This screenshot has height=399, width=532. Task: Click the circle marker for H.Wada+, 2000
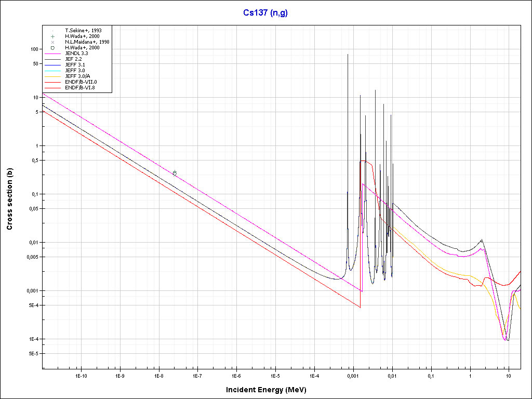53,47
